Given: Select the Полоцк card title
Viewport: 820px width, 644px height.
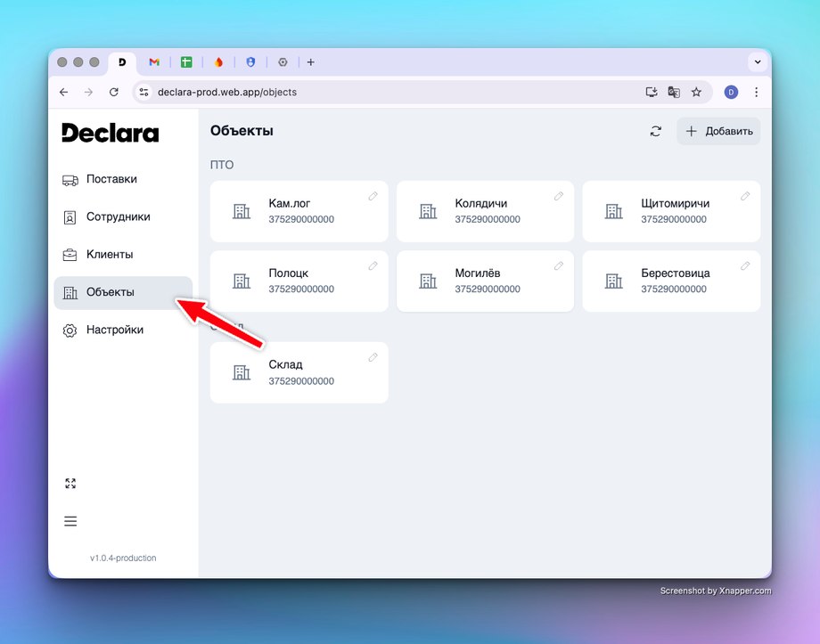Looking at the screenshot, I should 289,273.
